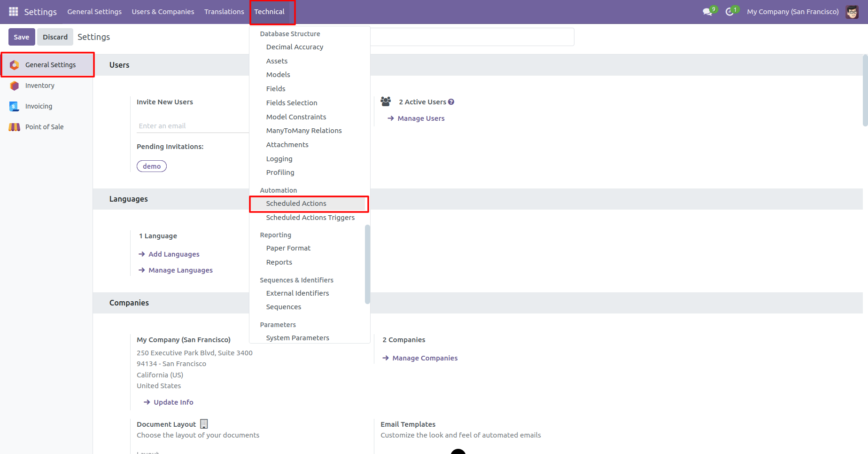Click the Settings breadcrumb title
This screenshot has width=868, height=454.
click(x=93, y=37)
